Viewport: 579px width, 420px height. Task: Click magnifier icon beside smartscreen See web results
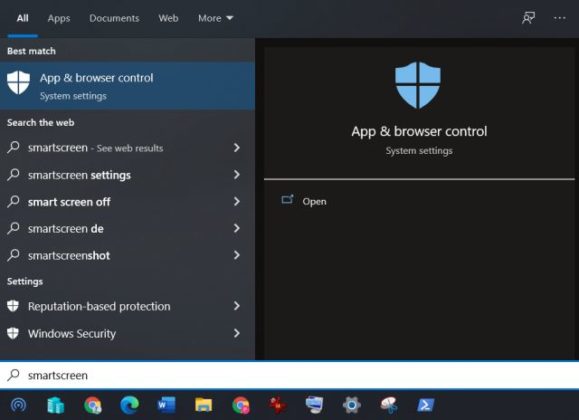13,147
